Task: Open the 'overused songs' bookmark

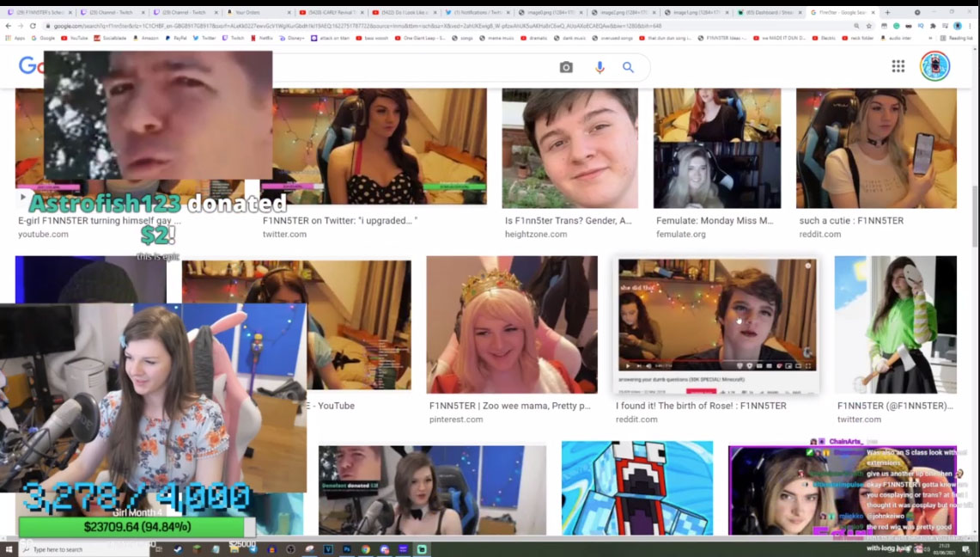Action: [612, 38]
